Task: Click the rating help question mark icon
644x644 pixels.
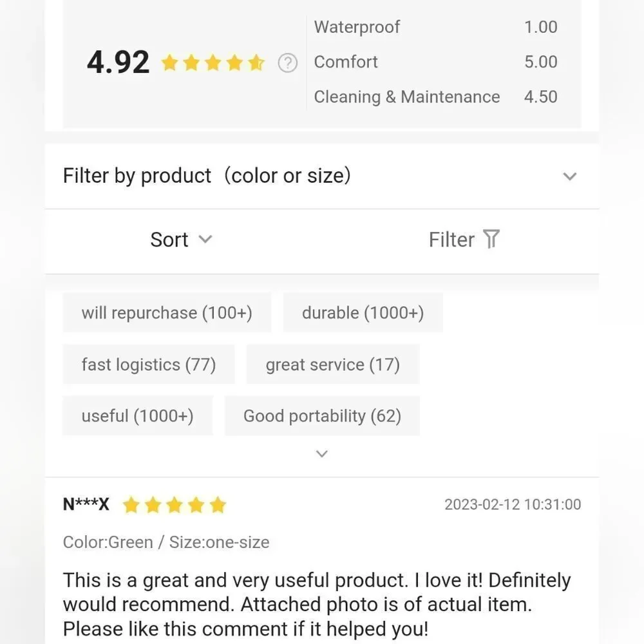Action: tap(287, 63)
